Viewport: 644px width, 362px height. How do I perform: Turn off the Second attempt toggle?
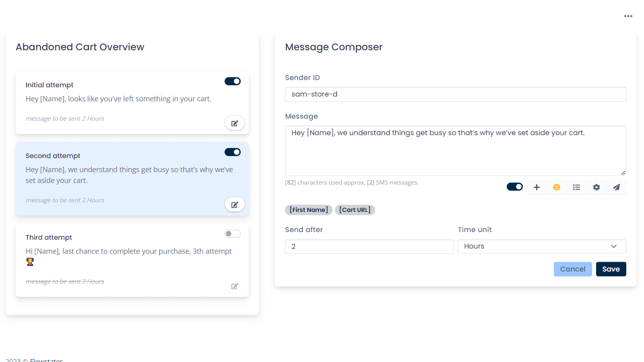click(233, 152)
